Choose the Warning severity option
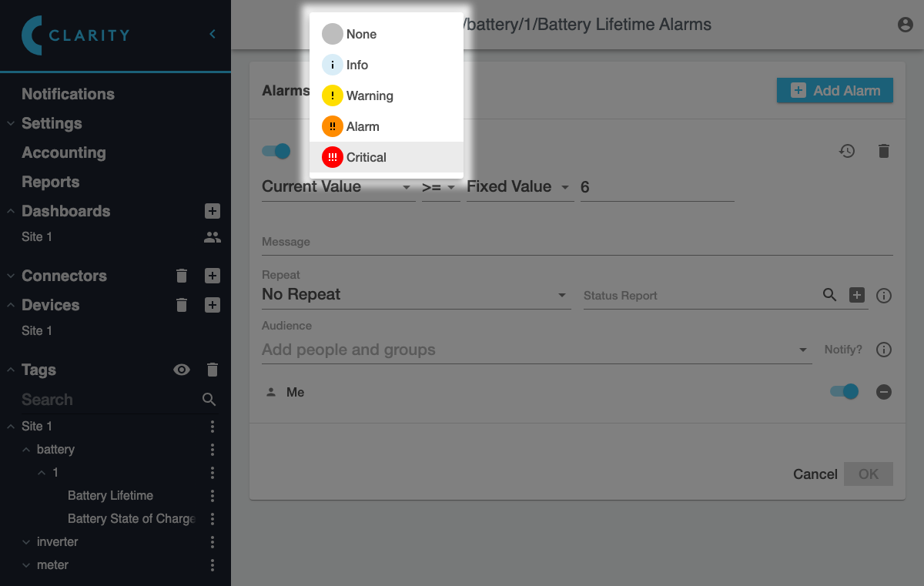924x586 pixels. click(x=387, y=95)
